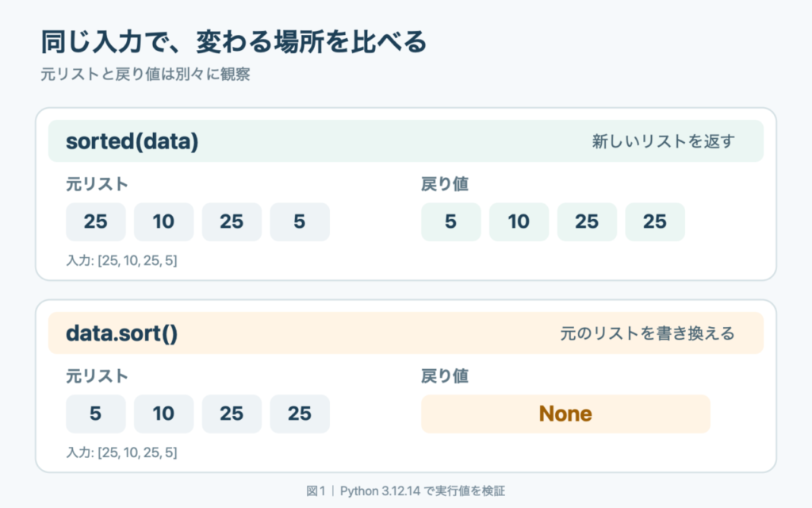
Task: Select chip 10 in sorted(data) 戻り値
Action: (519, 222)
